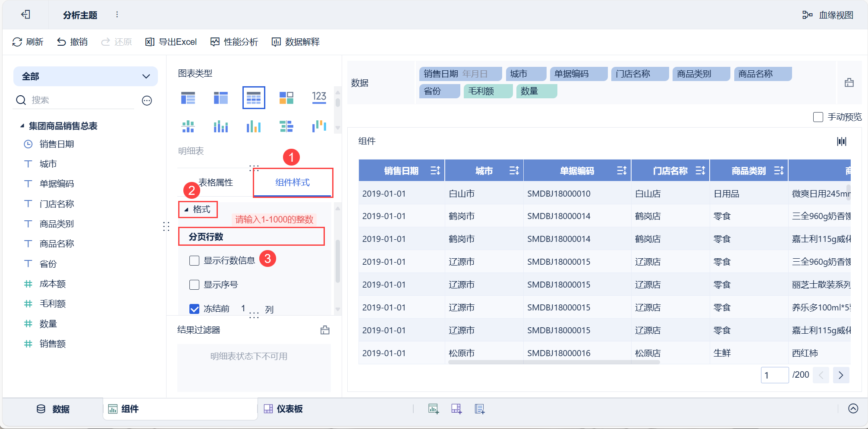
Task: Sort by the 销售日期 column header icon
Action: click(x=435, y=171)
